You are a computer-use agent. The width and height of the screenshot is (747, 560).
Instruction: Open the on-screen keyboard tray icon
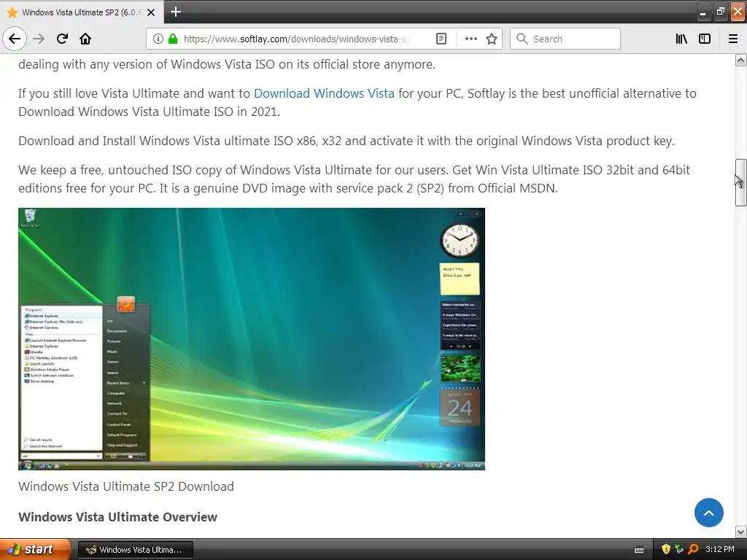pyautogui.click(x=639, y=550)
